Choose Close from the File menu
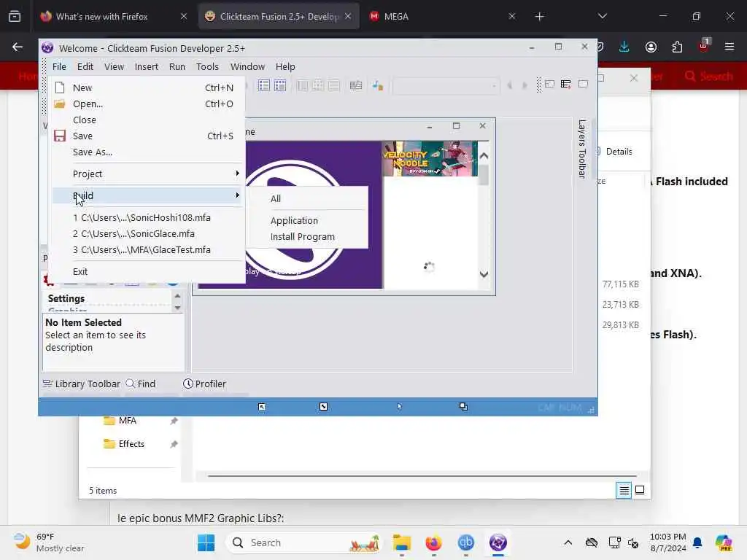The image size is (747, 560). click(147, 120)
